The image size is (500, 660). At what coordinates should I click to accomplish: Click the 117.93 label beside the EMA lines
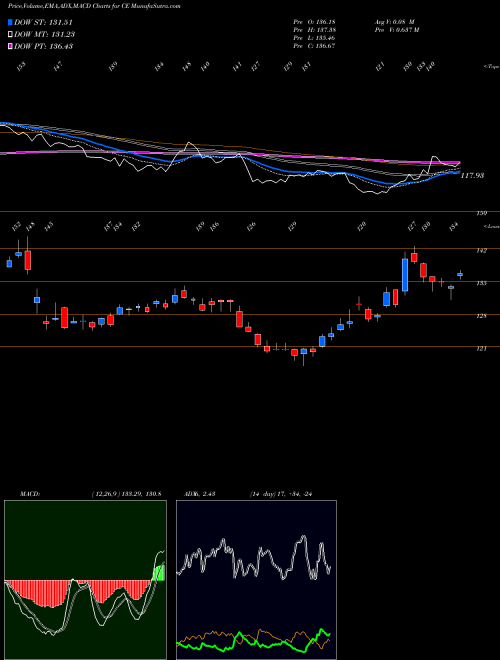click(x=472, y=176)
